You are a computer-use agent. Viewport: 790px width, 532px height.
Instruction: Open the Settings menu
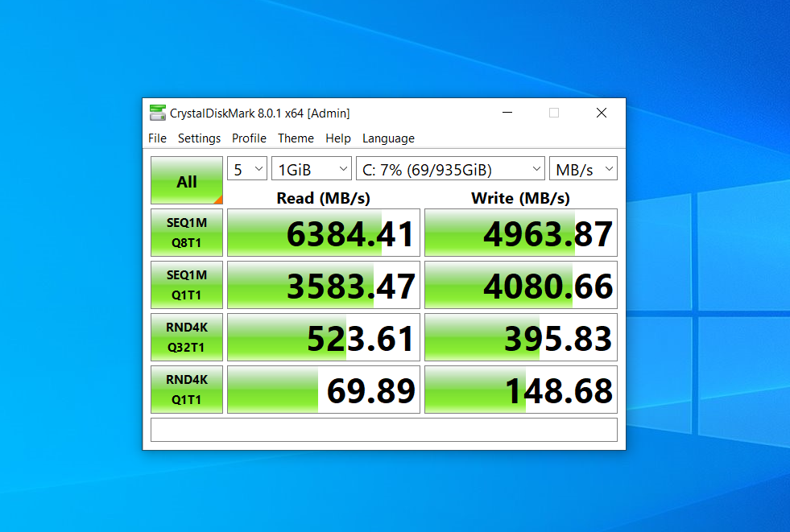pos(199,138)
